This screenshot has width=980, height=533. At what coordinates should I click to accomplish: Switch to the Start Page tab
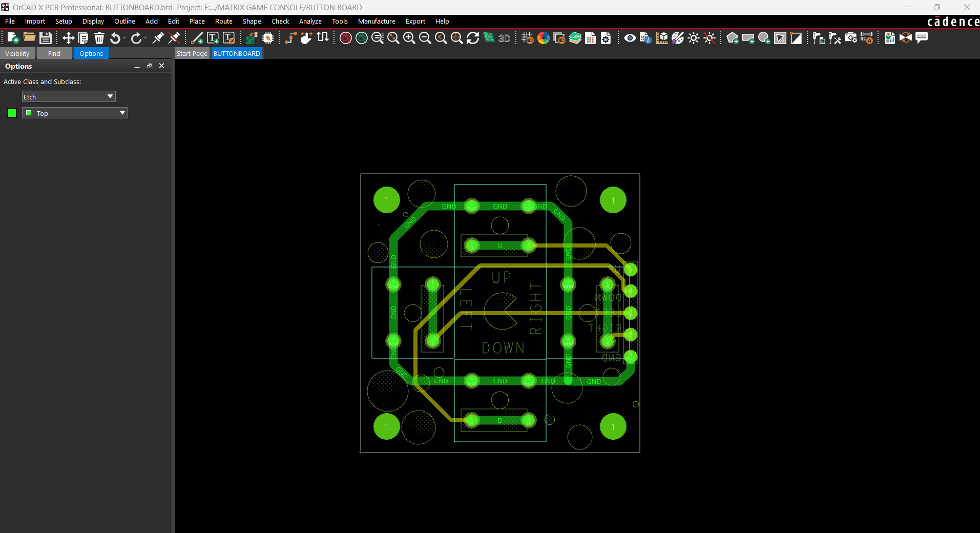click(x=192, y=53)
